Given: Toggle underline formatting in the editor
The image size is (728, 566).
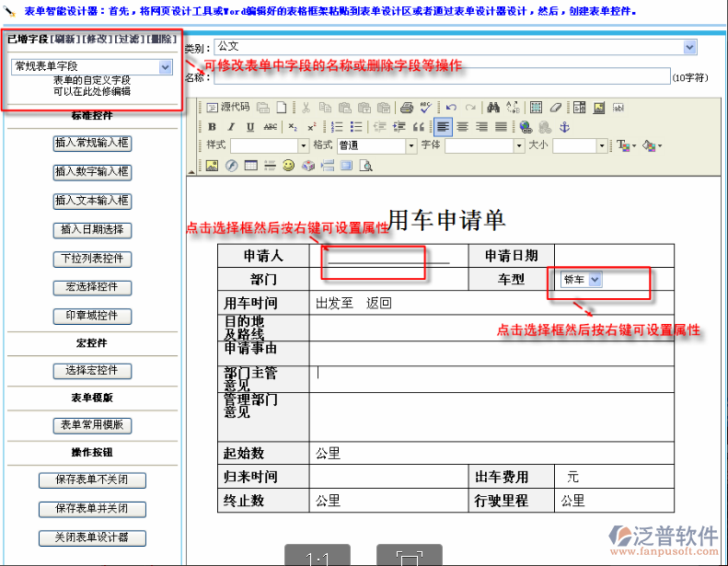Looking at the screenshot, I should pyautogui.click(x=249, y=127).
